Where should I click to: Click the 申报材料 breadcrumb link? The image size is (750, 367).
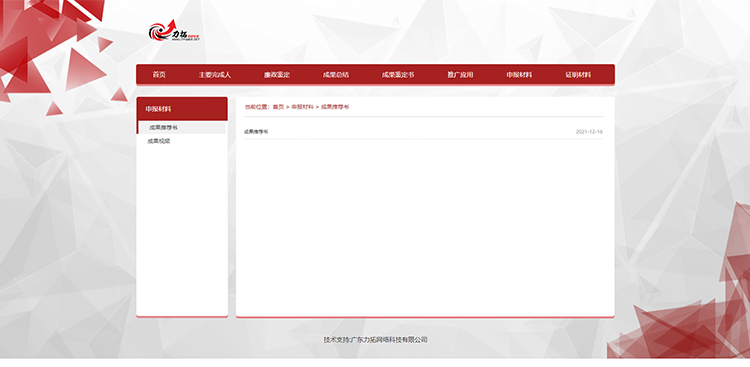[x=302, y=107]
